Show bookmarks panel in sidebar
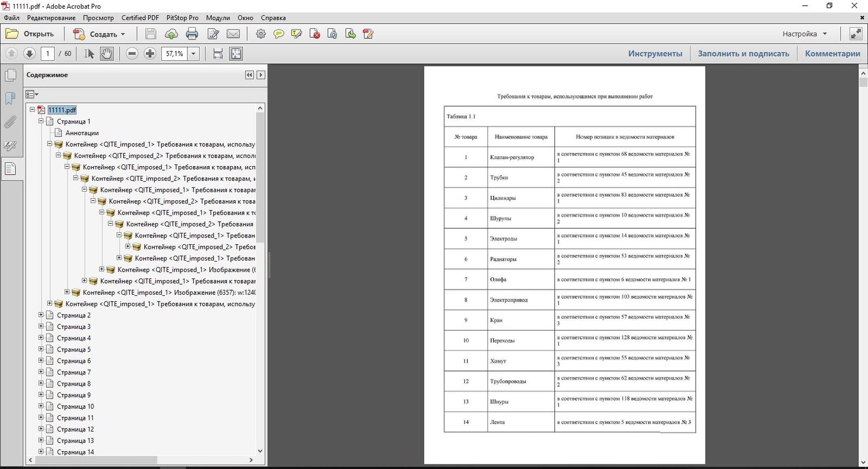868x469 pixels. [10, 98]
